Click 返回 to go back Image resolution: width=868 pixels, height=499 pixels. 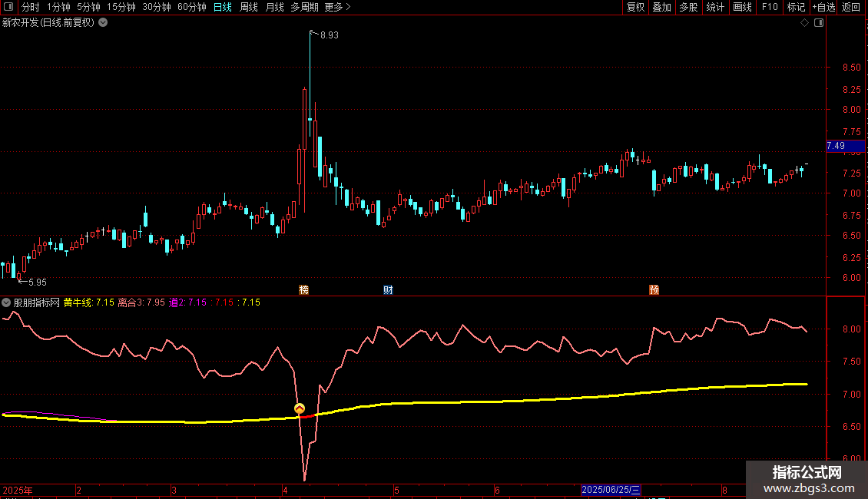851,7
